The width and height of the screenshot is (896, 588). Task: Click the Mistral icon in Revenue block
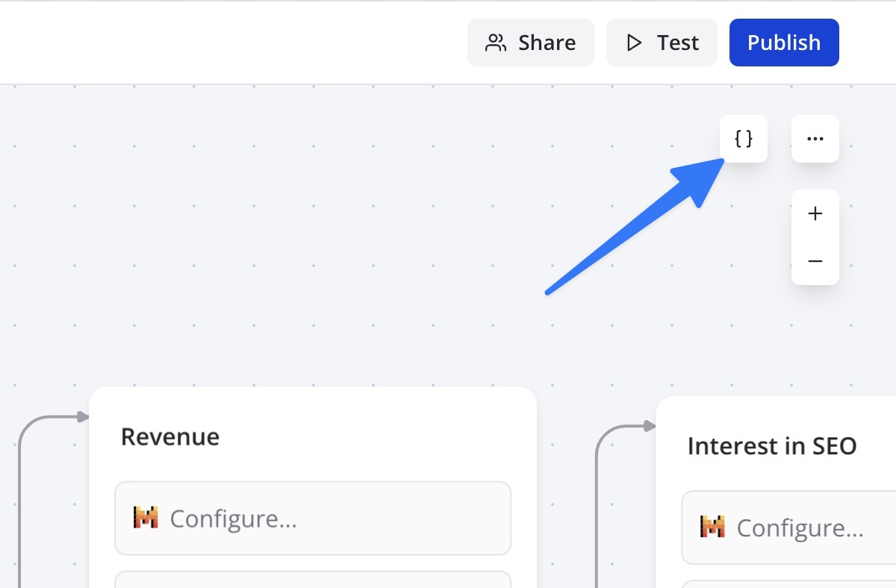coord(146,517)
